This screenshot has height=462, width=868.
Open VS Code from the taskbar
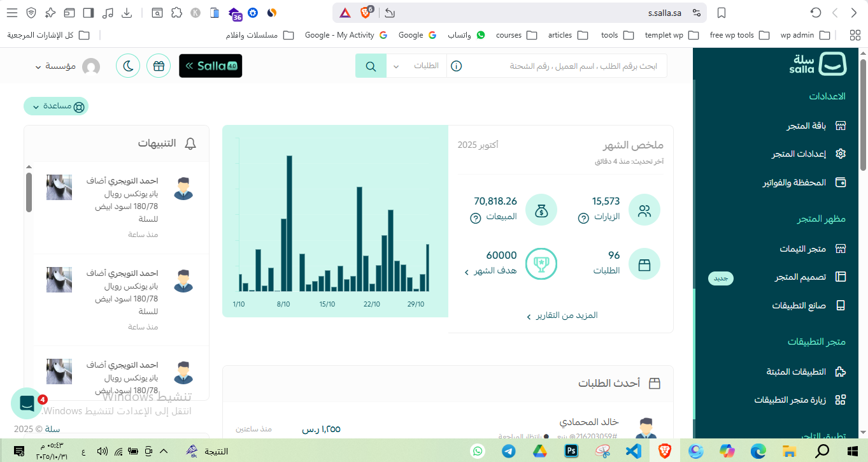pos(634,451)
